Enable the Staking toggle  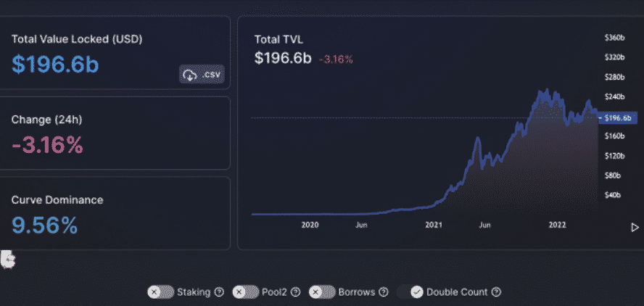point(160,292)
